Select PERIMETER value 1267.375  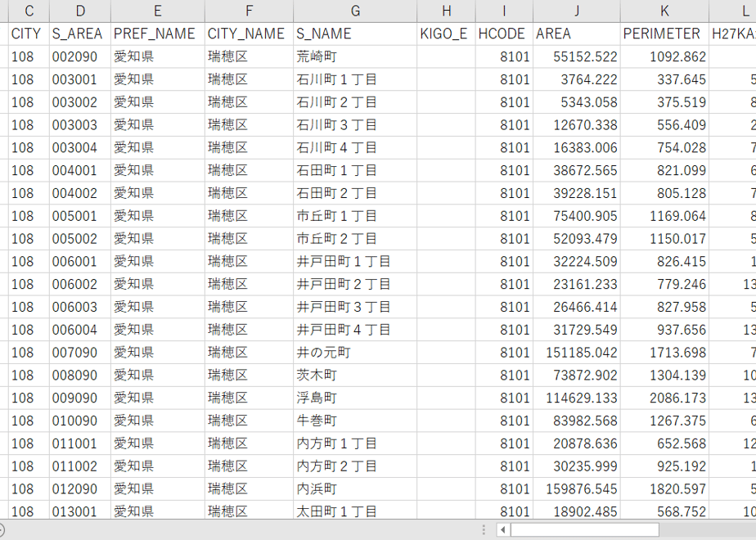[x=664, y=421]
